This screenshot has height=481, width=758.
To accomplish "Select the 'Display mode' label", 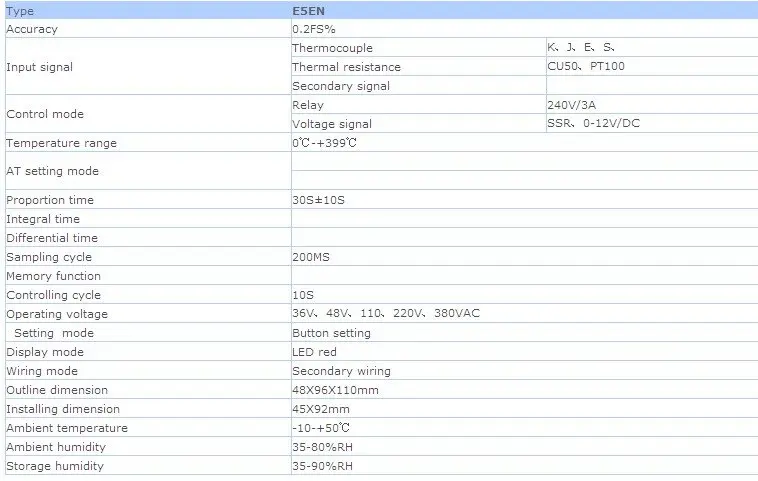I will (45, 352).
